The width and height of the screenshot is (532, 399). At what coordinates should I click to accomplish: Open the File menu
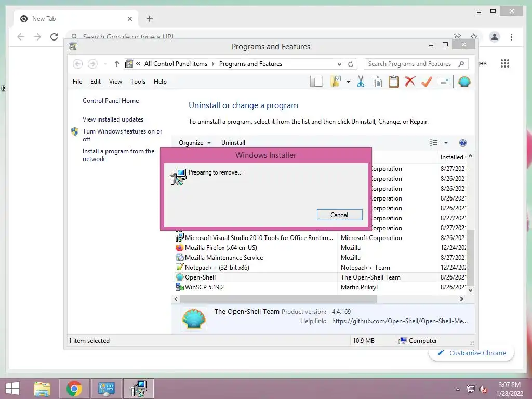tap(77, 82)
